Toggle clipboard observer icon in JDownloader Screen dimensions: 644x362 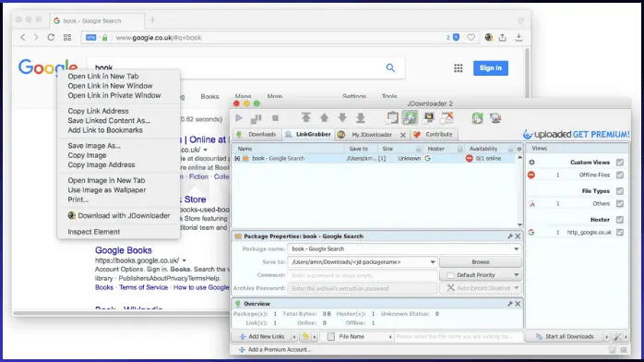(392, 117)
